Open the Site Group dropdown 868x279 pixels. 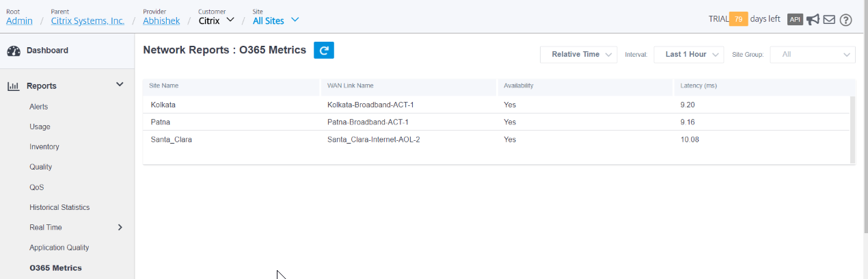pyautogui.click(x=813, y=55)
